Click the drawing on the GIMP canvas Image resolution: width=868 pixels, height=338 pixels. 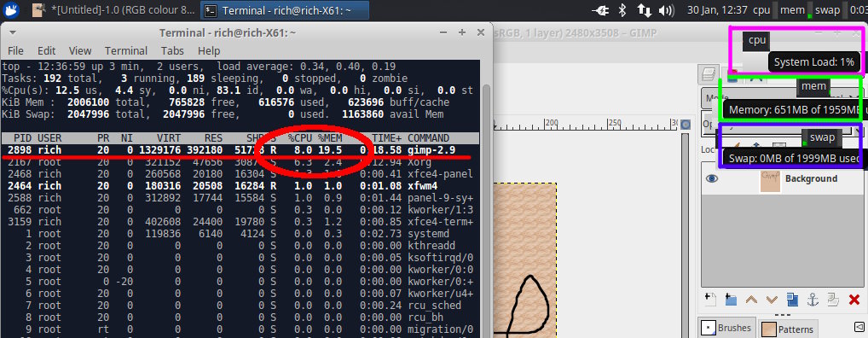528,306
